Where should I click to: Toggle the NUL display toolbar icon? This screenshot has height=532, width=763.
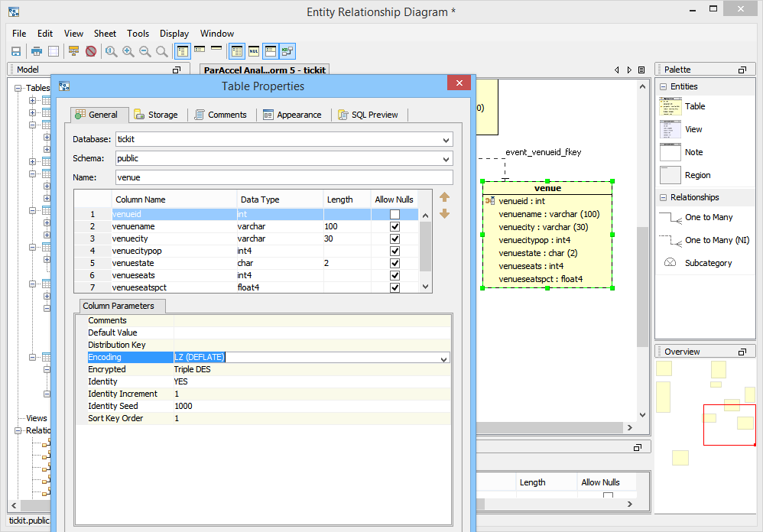click(254, 51)
